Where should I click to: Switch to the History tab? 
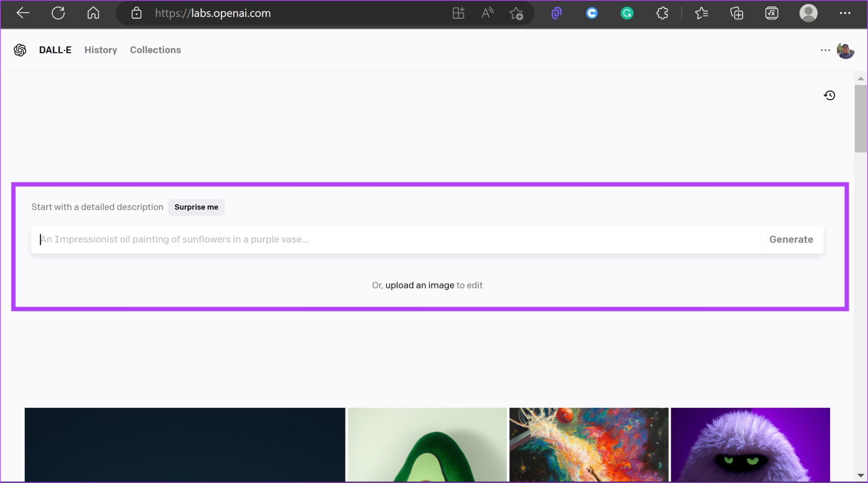(101, 50)
